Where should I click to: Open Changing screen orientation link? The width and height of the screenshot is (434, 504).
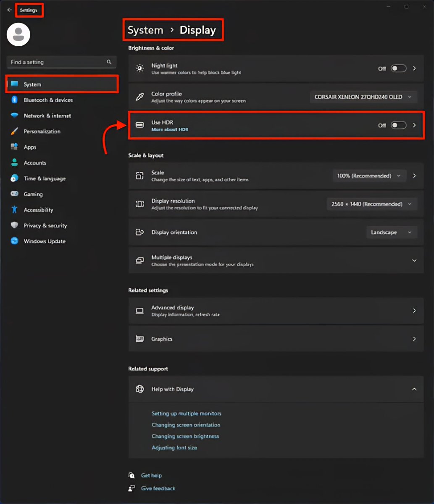(x=186, y=425)
